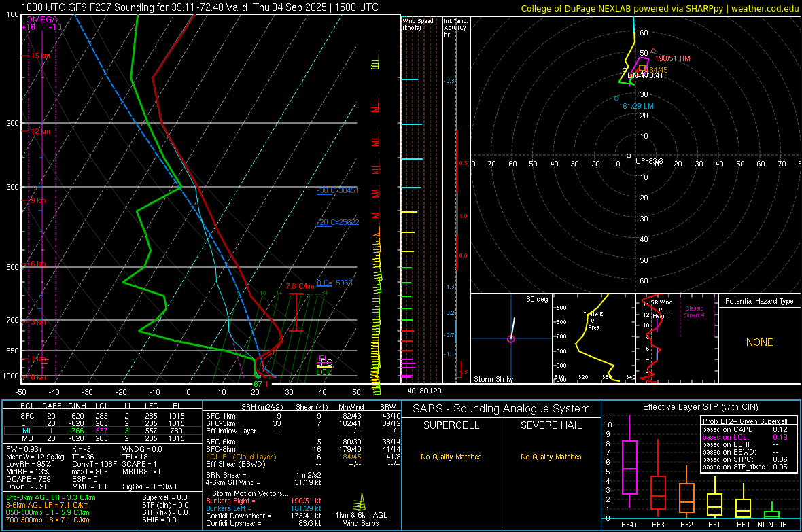
Task: Click the 0 C=15963' freezing level label
Action: tap(335, 283)
